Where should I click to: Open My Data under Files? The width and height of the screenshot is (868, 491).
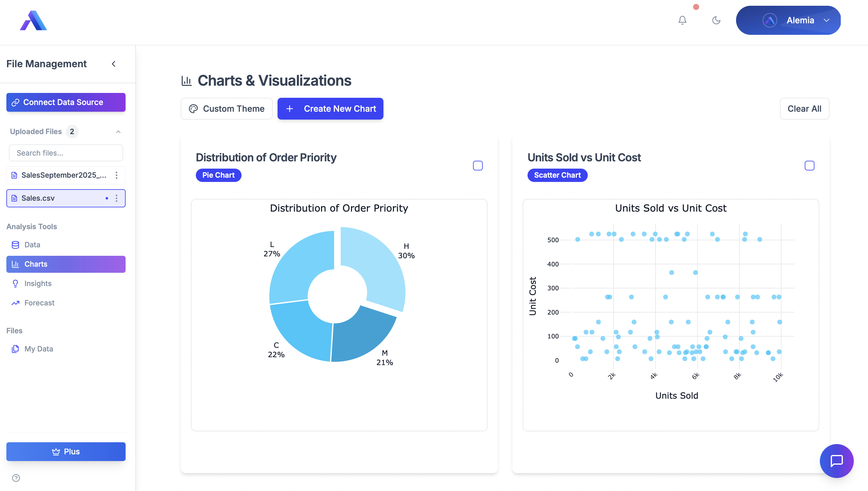38,349
